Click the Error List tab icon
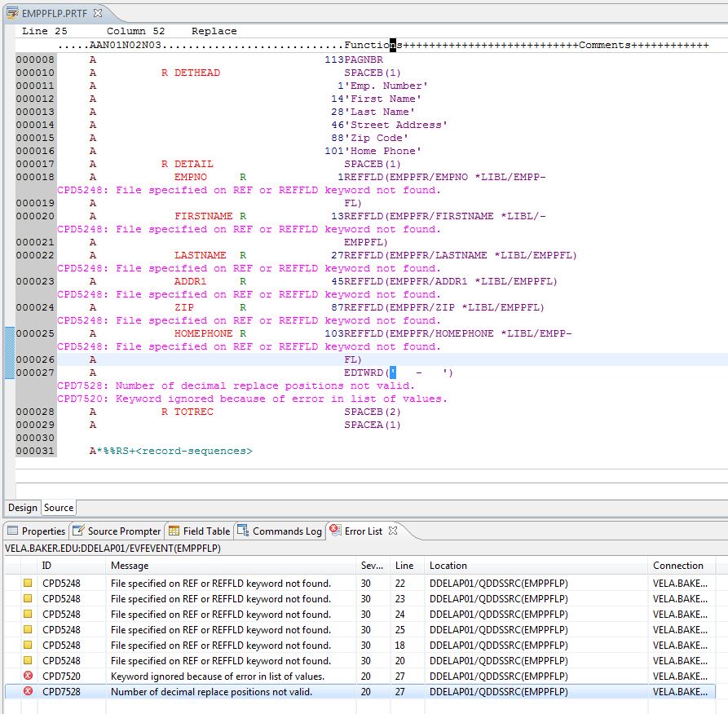The height and width of the screenshot is (714, 728). point(335,531)
